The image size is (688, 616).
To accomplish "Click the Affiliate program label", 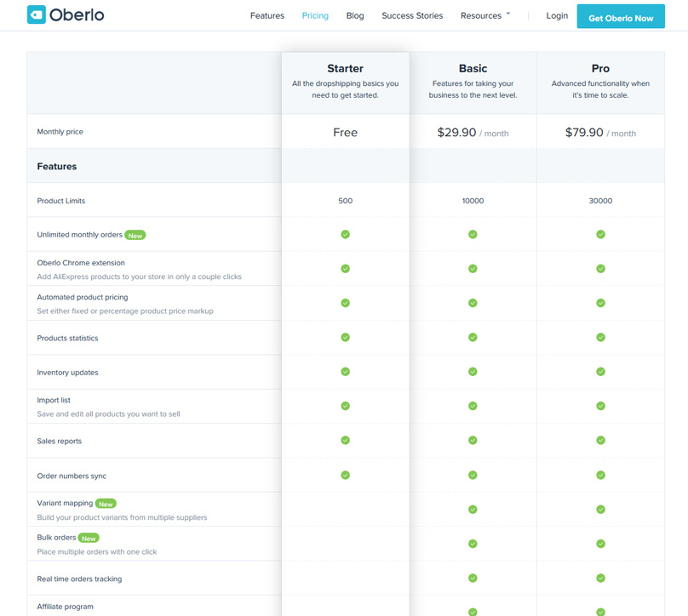I will [x=65, y=607].
